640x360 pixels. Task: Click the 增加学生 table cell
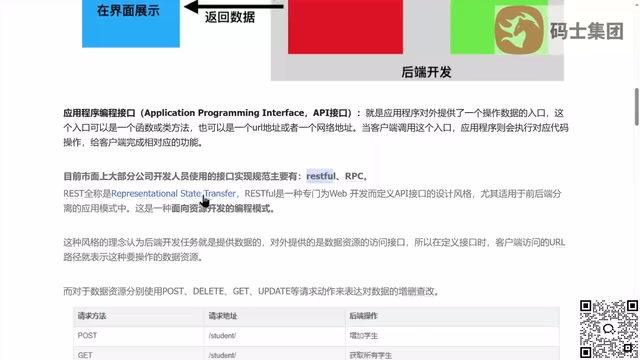(x=452, y=336)
